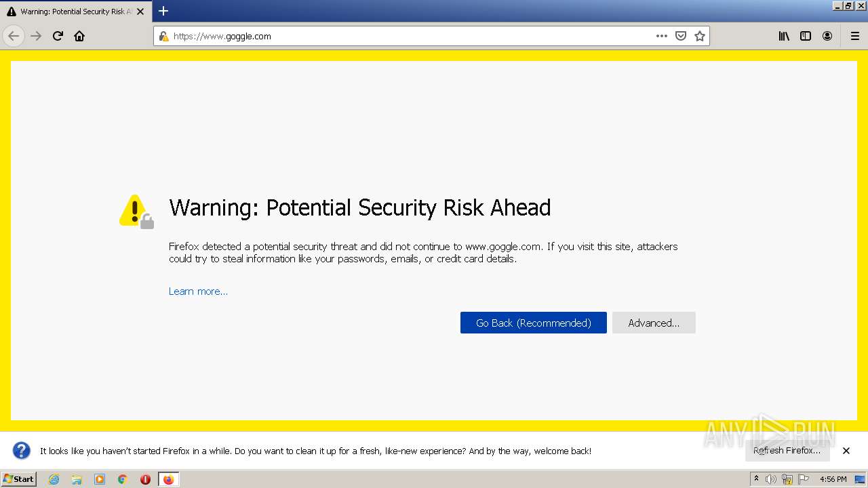Open the Library bookshelf icon

click(784, 36)
